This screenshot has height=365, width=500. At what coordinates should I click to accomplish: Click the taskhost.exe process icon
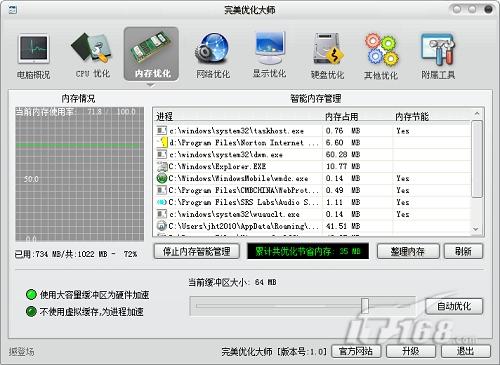[x=162, y=131]
